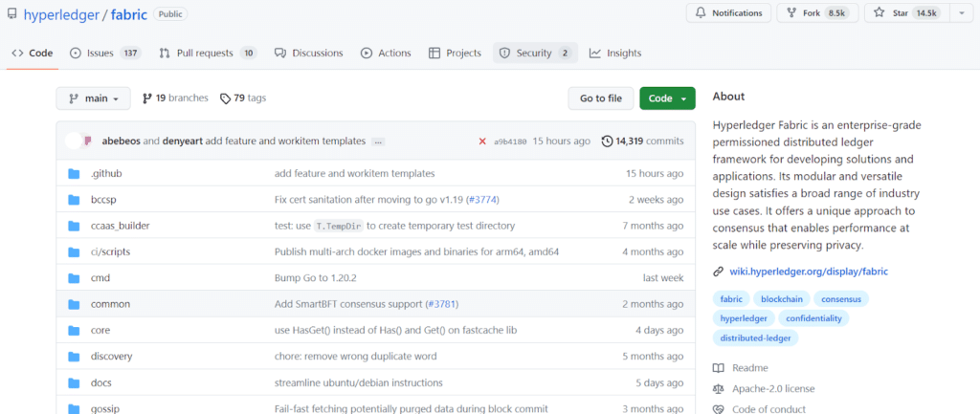Click the .github folder icon

pyautogui.click(x=74, y=174)
